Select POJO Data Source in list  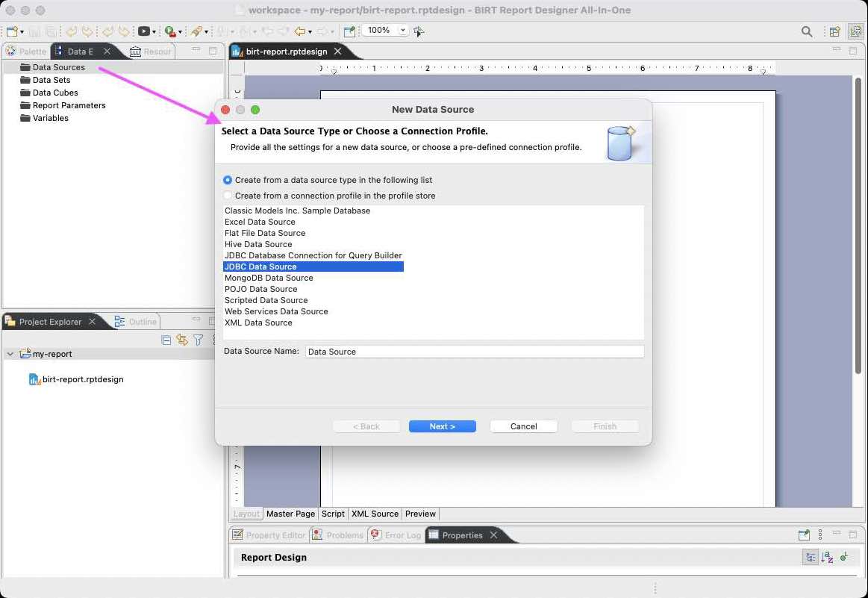[260, 289]
